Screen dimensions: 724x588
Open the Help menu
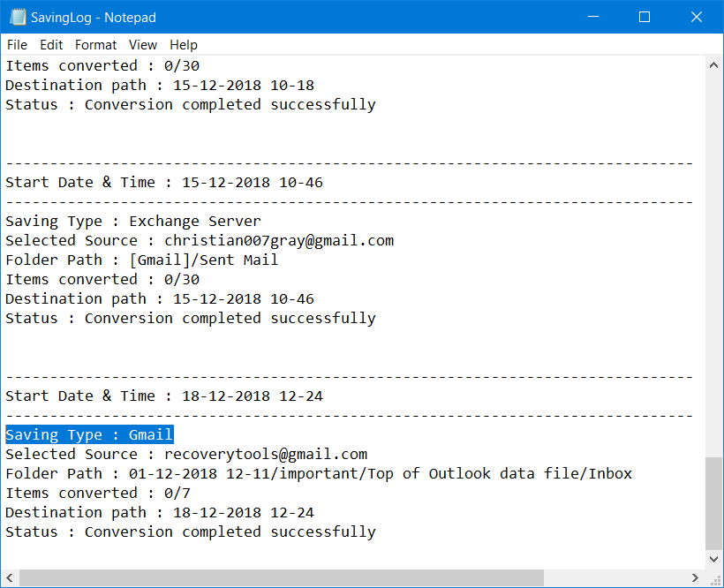(x=184, y=45)
